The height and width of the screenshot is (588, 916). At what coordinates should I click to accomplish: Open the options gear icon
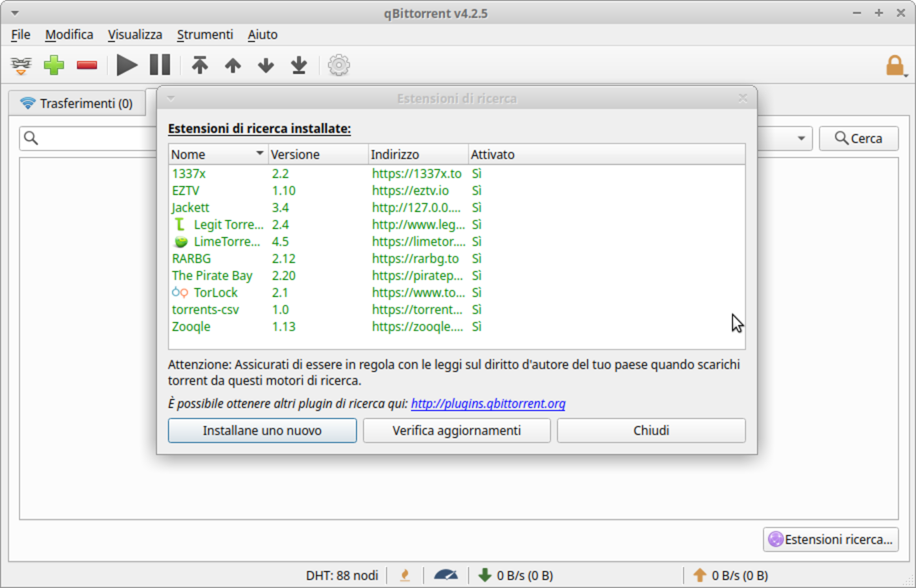(x=338, y=65)
